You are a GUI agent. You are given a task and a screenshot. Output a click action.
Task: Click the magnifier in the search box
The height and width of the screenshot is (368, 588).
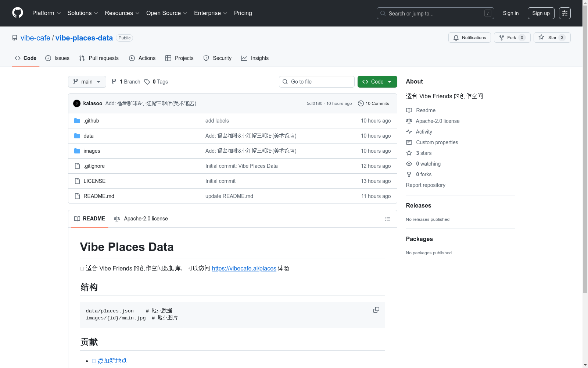pos(383,13)
